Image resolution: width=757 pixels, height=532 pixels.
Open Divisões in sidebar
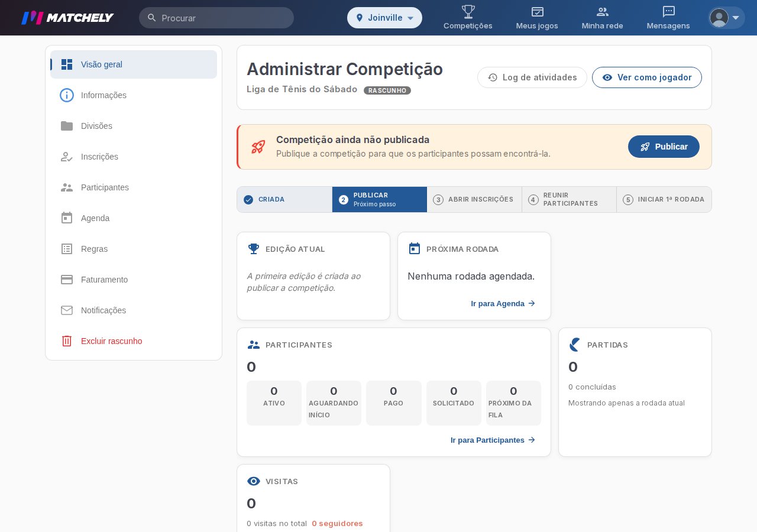coord(134,126)
